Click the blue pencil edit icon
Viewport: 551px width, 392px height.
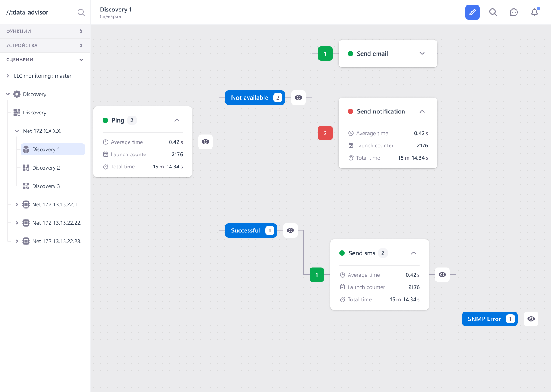coord(473,12)
